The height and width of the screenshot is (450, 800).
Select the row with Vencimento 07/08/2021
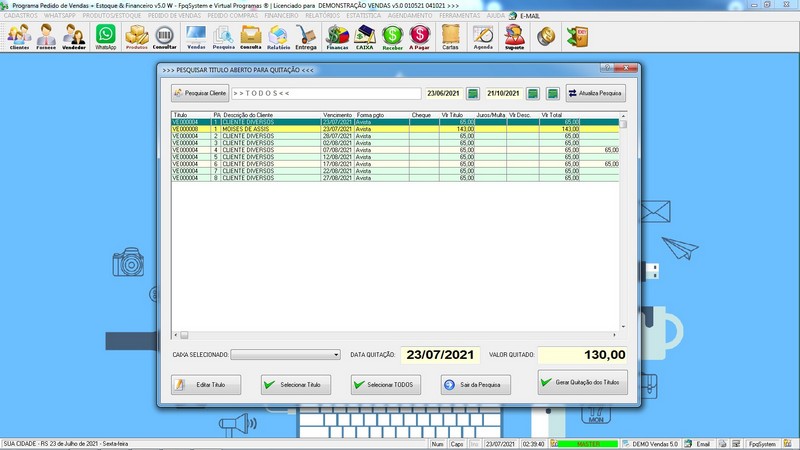(395, 150)
